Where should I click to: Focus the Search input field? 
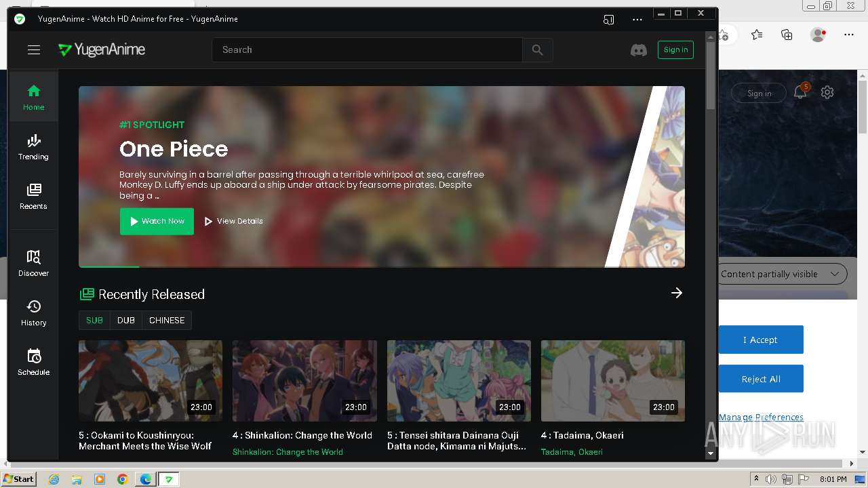click(x=367, y=49)
